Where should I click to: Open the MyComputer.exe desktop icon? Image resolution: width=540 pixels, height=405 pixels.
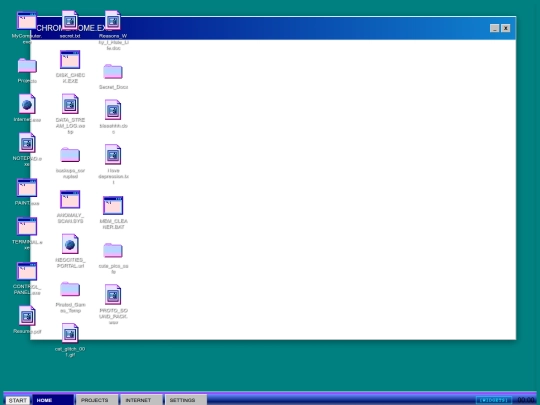27,21
